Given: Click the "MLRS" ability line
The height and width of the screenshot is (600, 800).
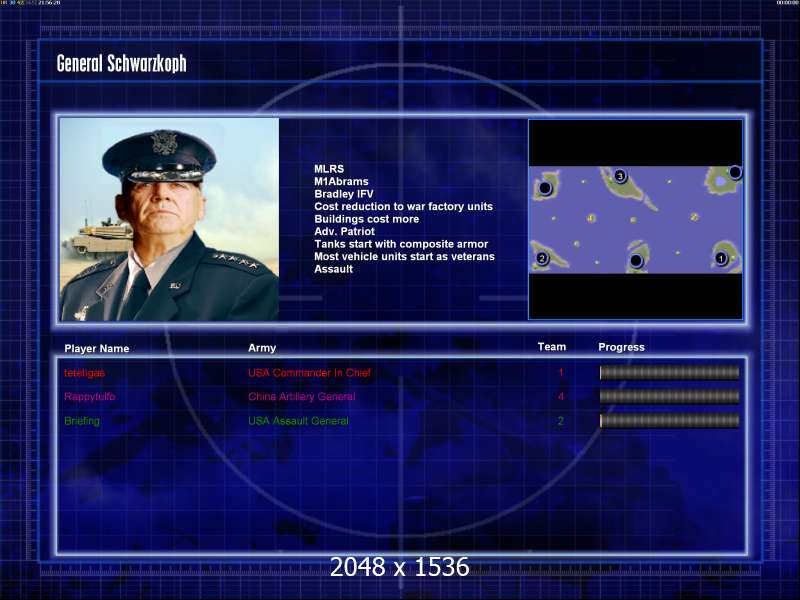Looking at the screenshot, I should coord(329,169).
